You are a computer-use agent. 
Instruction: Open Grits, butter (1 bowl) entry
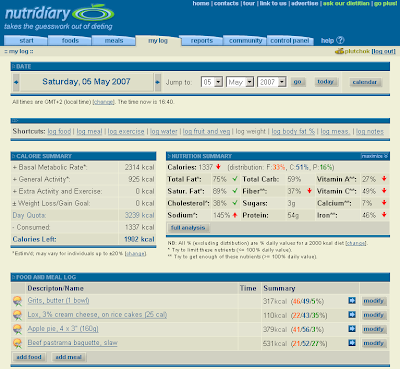pos(58,301)
